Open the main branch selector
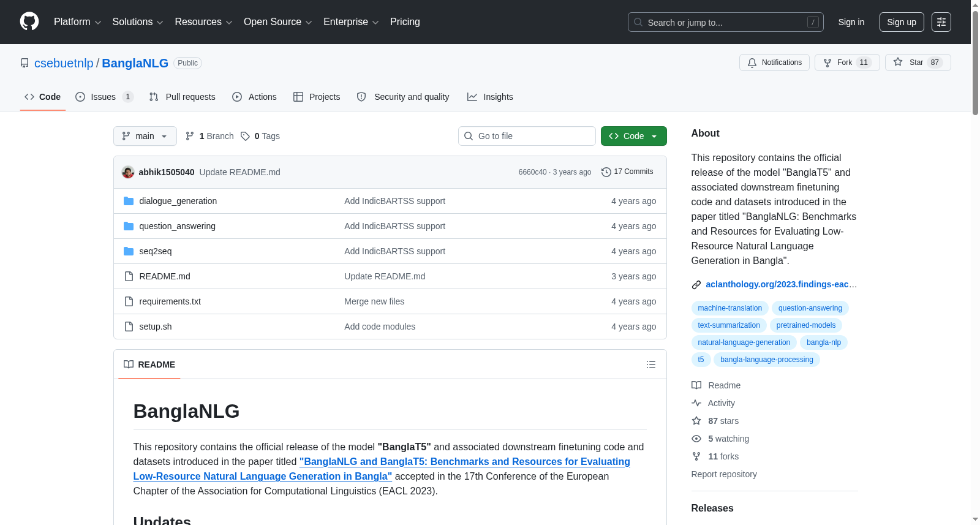Viewport: 980px width, 525px height. pyautogui.click(x=145, y=136)
